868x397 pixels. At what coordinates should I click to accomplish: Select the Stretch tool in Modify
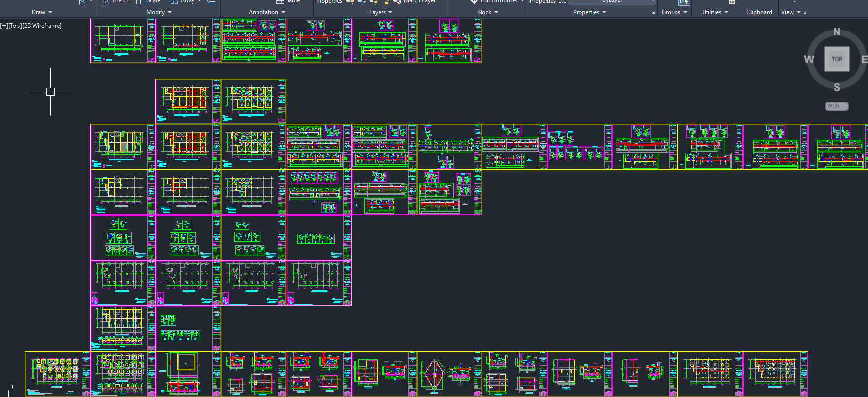point(116,1)
